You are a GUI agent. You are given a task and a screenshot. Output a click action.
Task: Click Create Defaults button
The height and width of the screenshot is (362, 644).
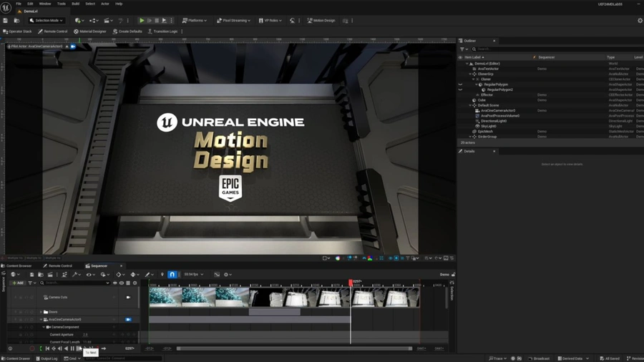pos(127,31)
